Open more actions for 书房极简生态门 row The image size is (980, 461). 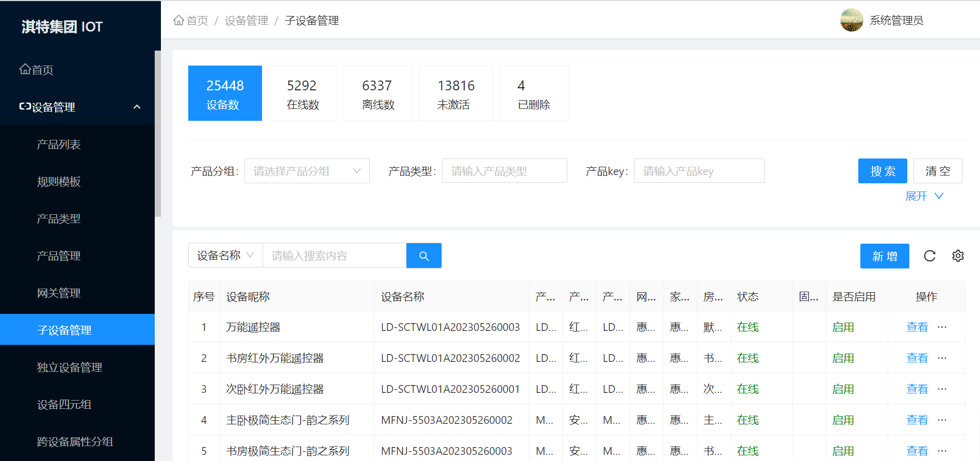click(942, 451)
